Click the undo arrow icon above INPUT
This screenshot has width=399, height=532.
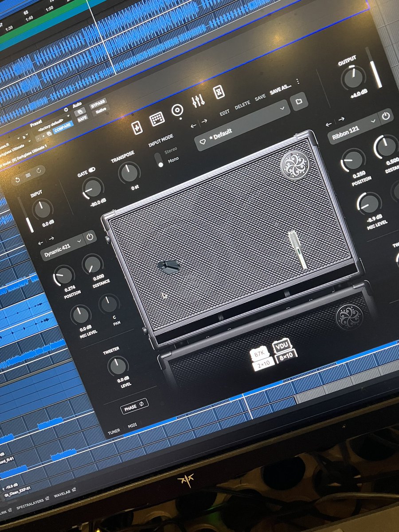tap(17, 180)
